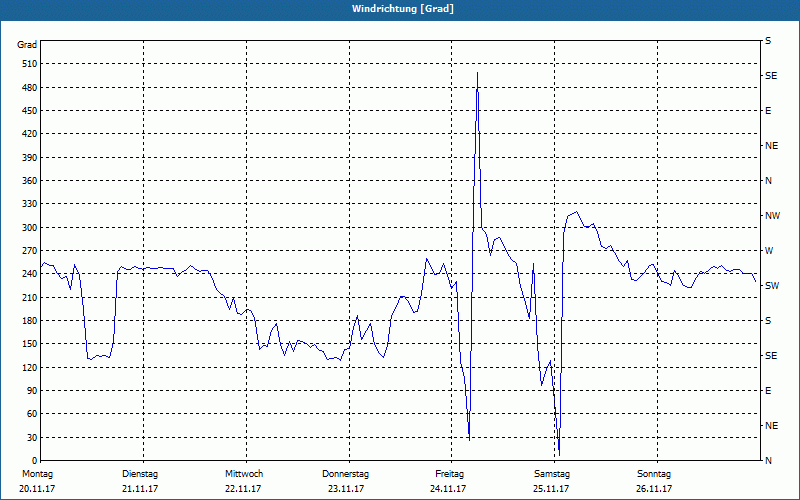Click the 60 value on left axis
Image resolution: width=800 pixels, height=500 pixels.
(x=32, y=414)
